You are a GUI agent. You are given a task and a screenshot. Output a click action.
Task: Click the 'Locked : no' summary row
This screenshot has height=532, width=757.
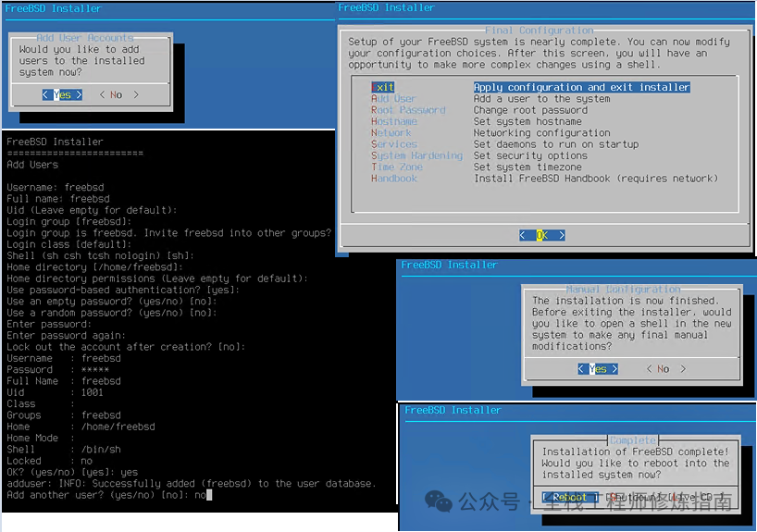(49, 461)
